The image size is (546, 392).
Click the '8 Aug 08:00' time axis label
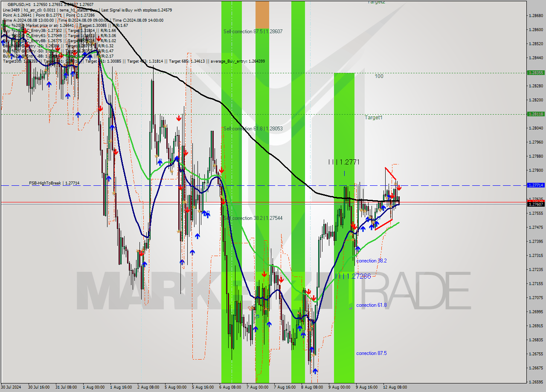[312, 387]
